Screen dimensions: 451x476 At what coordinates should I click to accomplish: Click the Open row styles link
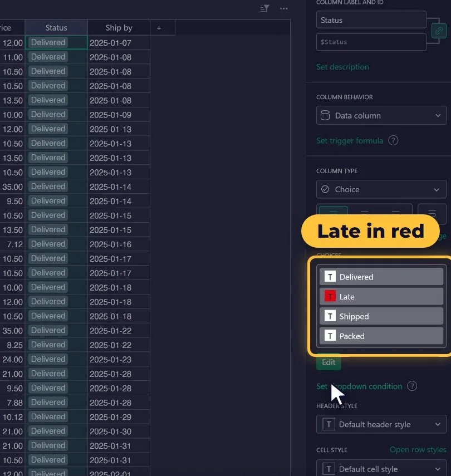tap(418, 449)
